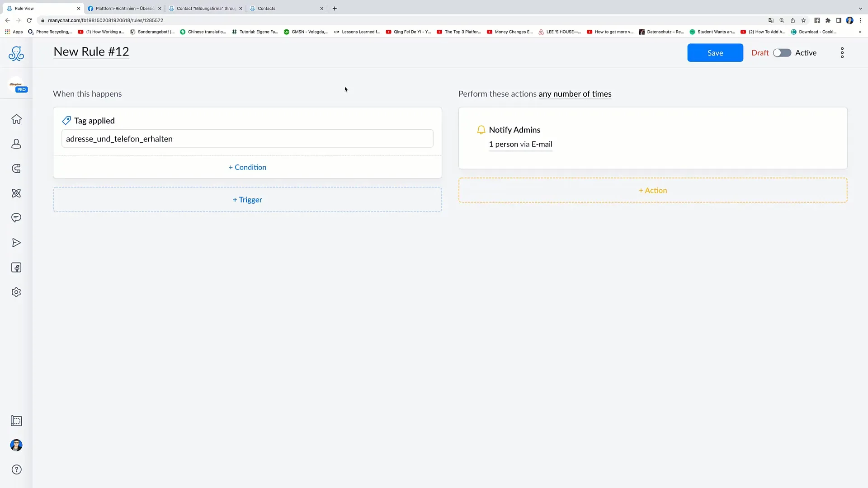Viewport: 868px width, 488px height.
Task: Click the Broadcasts icon in sidebar
Action: pyautogui.click(x=16, y=243)
